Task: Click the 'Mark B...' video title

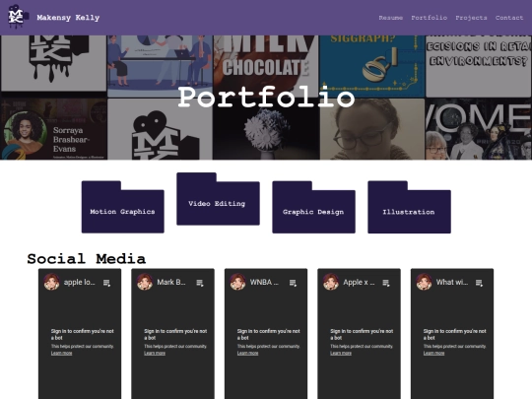Action: tap(171, 283)
